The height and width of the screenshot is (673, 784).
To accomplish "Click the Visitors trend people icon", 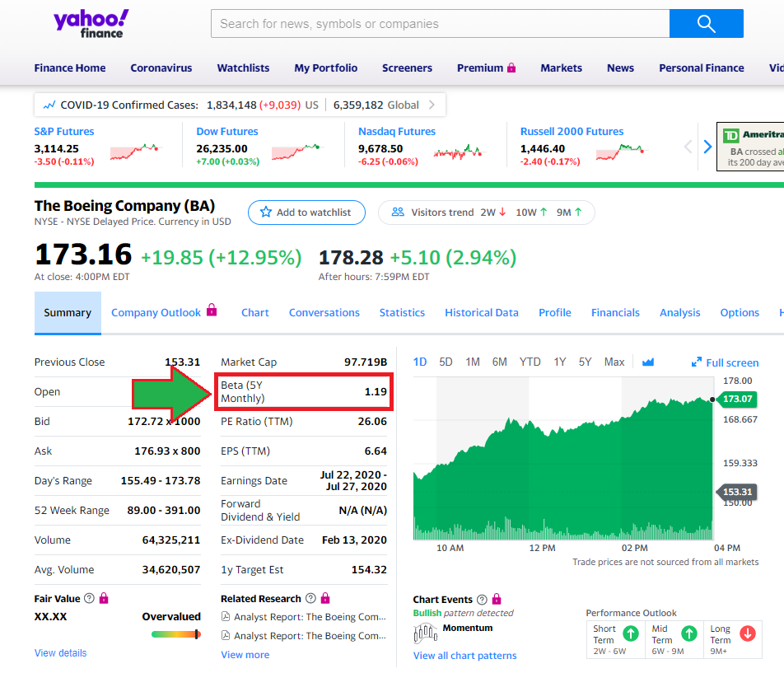I will pos(398,212).
